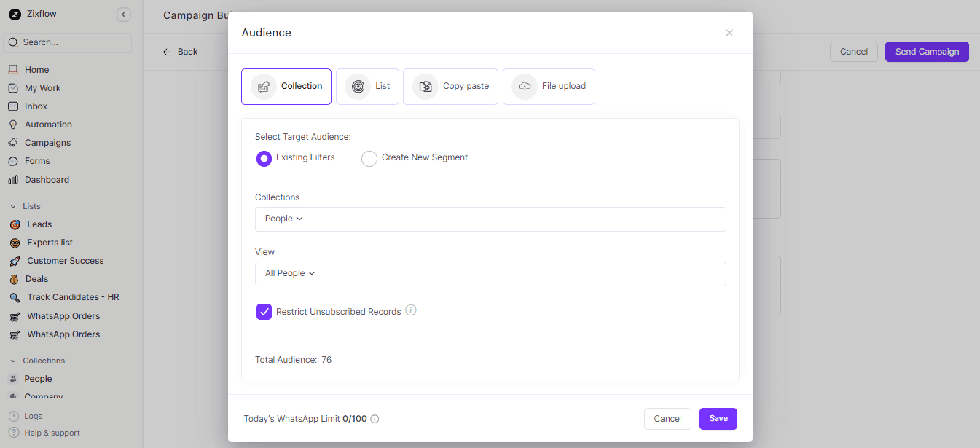
Task: Click the WhatsApp limit info icon
Action: pyautogui.click(x=375, y=419)
